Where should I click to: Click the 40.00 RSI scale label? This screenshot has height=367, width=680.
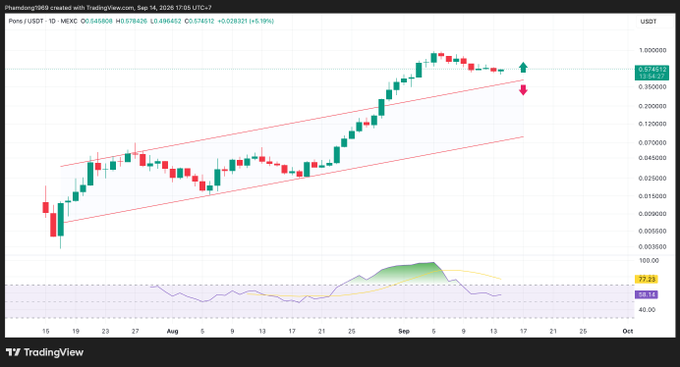647,310
